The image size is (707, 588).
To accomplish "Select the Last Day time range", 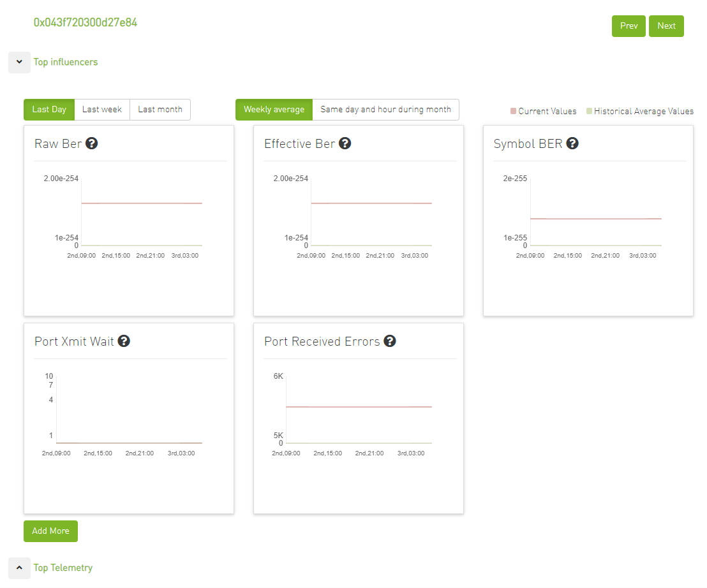I will pyautogui.click(x=49, y=110).
